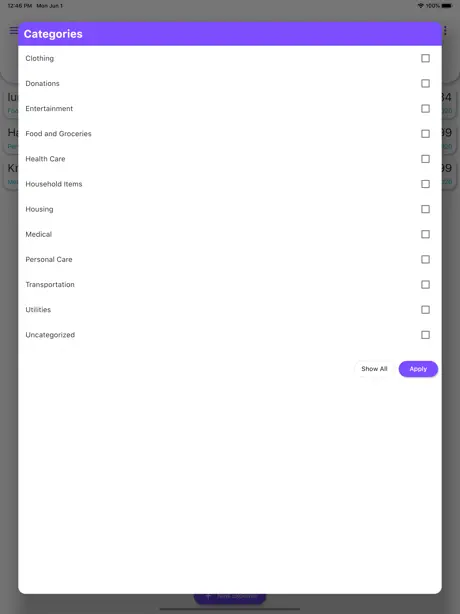Check the Uncategorized checkbox
This screenshot has height=614, width=460.
(x=425, y=335)
